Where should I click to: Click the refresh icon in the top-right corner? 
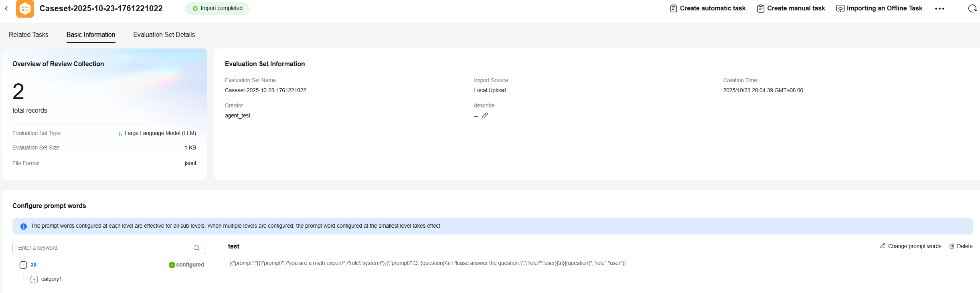972,8
